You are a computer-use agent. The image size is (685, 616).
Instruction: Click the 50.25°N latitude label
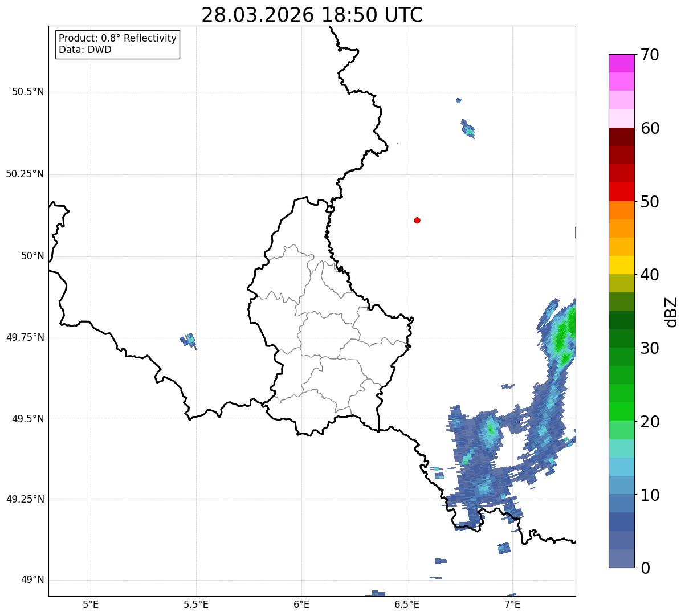pyautogui.click(x=25, y=174)
